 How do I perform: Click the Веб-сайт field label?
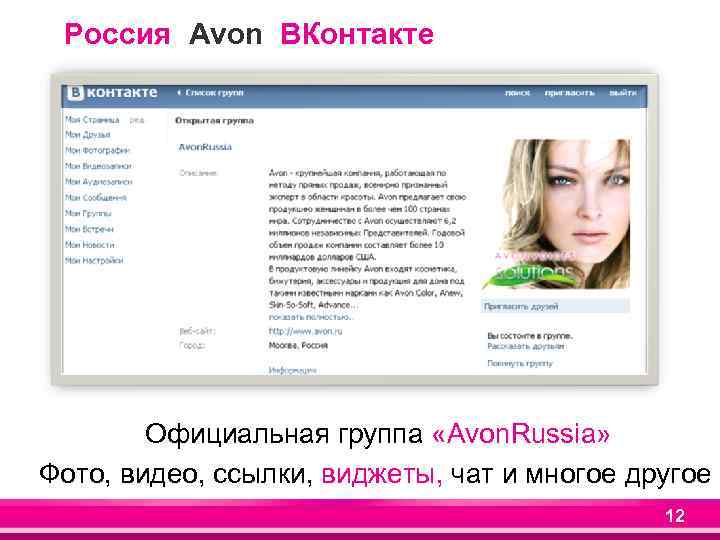(x=197, y=331)
